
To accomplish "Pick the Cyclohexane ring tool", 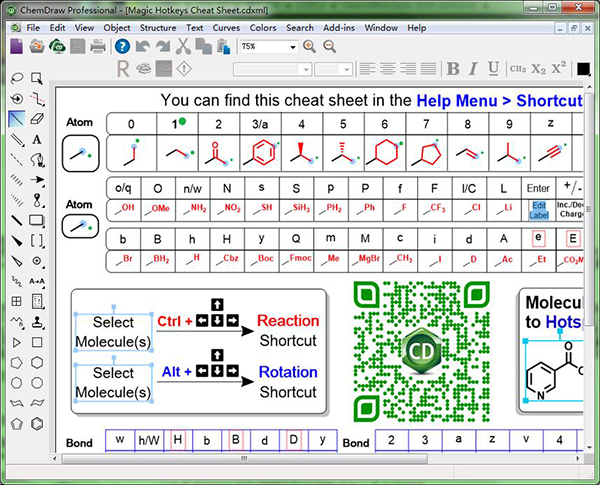I will click(x=37, y=363).
